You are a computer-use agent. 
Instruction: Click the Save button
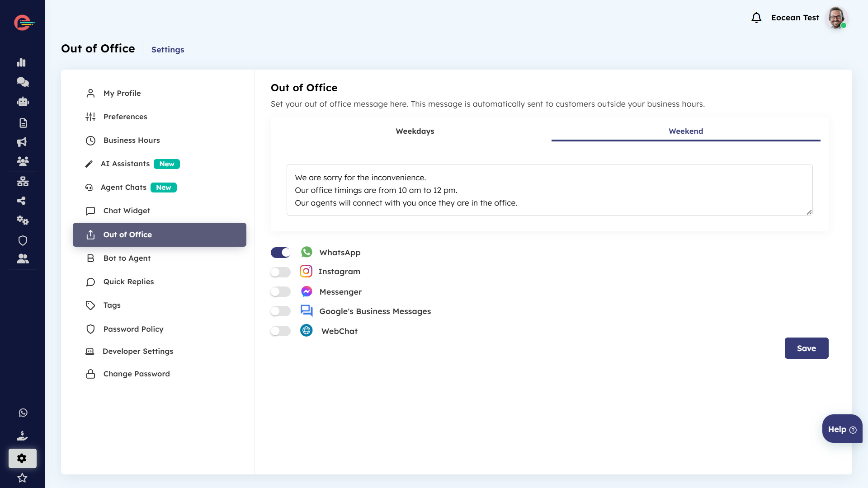[806, 348]
